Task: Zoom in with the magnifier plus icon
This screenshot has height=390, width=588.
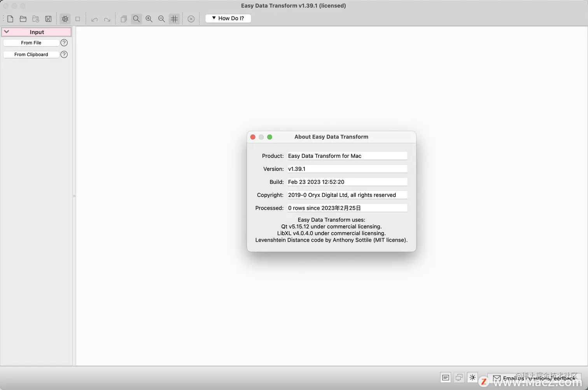Action: (x=149, y=19)
